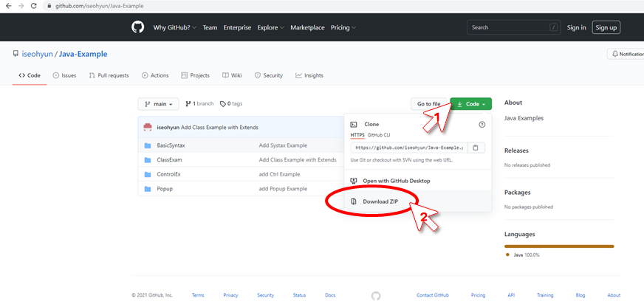The image size is (644, 304).
Task: Click the footer GitHub logo
Action: point(376,295)
